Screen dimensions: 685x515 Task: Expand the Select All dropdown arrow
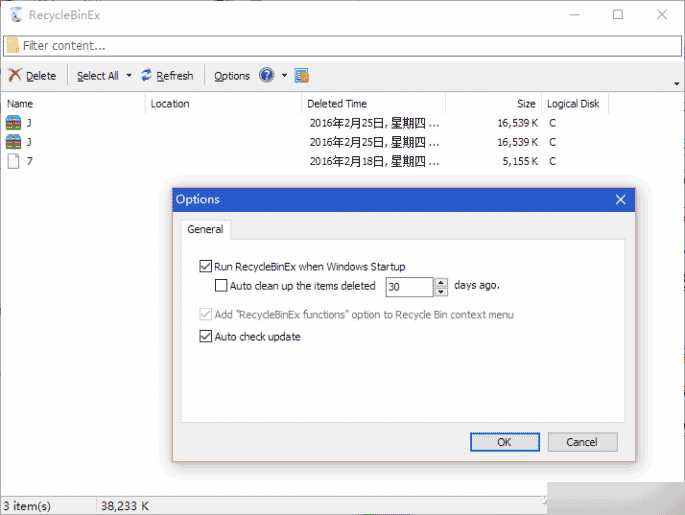(129, 75)
